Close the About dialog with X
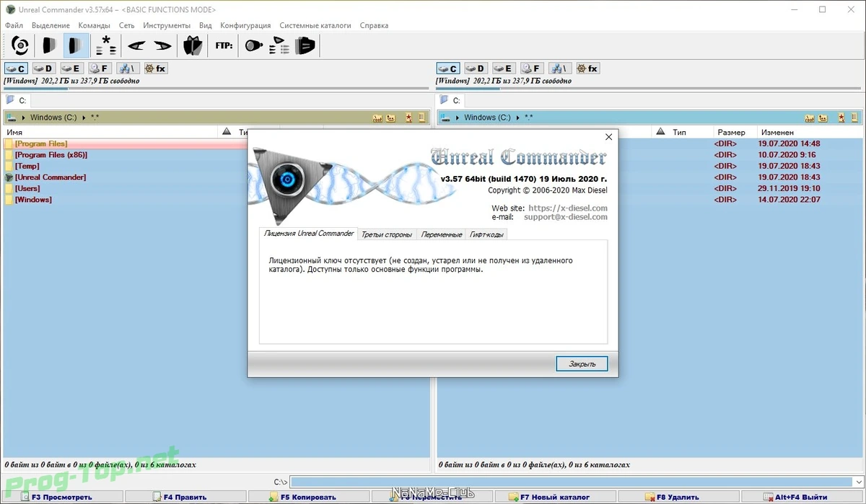Image resolution: width=866 pixels, height=504 pixels. pyautogui.click(x=608, y=136)
